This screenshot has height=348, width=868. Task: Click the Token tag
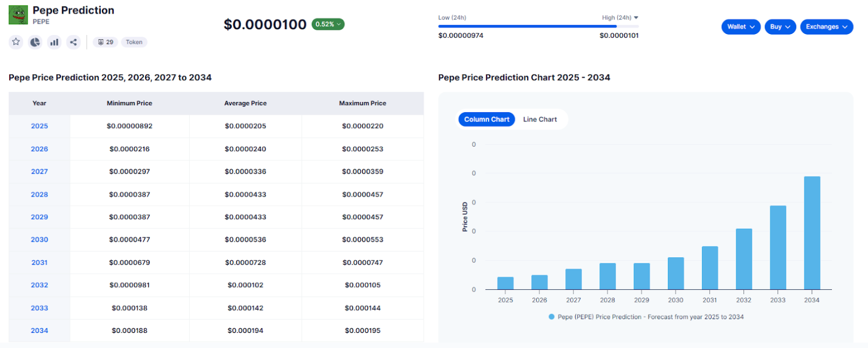[134, 42]
